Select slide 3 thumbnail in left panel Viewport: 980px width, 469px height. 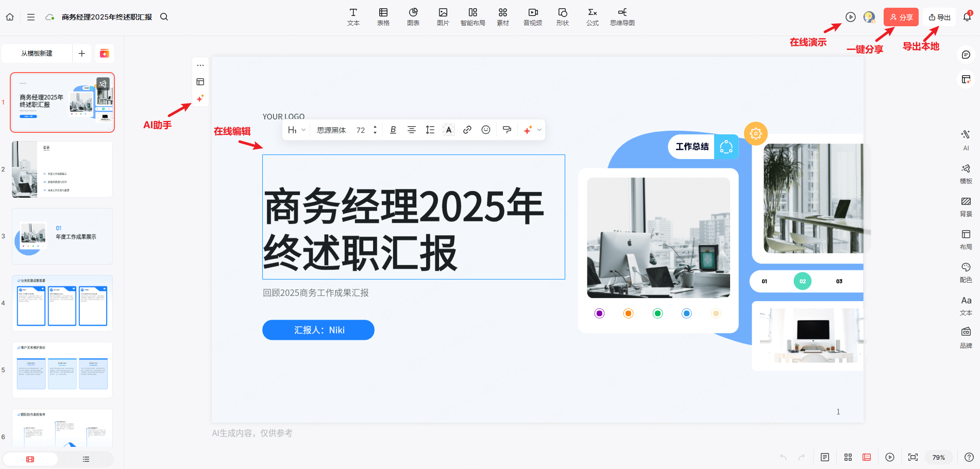tap(62, 236)
